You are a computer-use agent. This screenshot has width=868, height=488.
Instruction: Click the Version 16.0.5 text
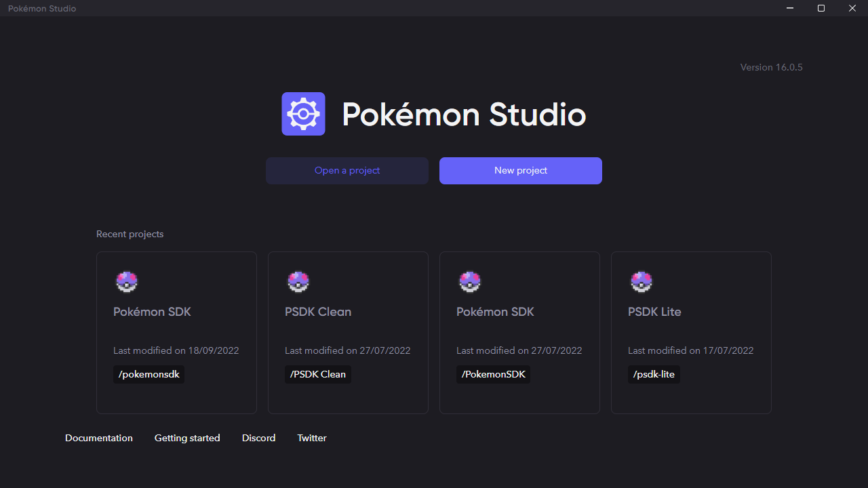point(772,67)
